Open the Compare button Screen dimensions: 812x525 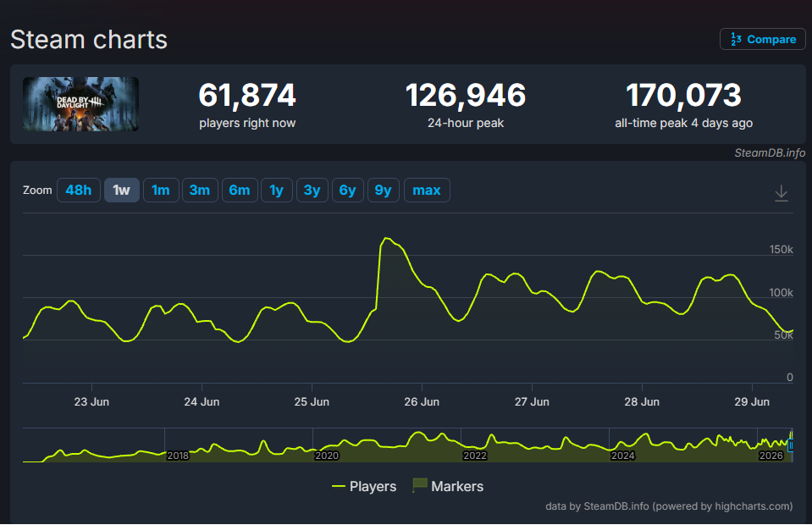762,39
